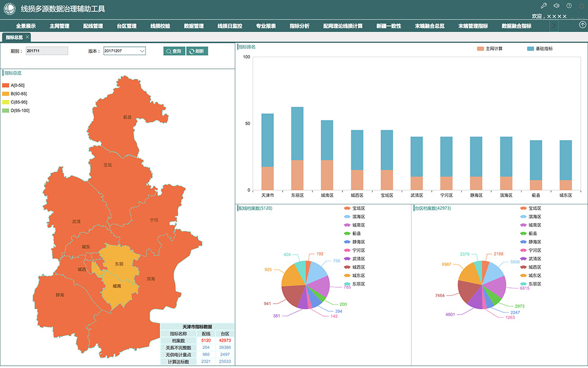Screen dimensions: 588x368
Task: Click the speaker announcement icon
Action: (556, 6)
